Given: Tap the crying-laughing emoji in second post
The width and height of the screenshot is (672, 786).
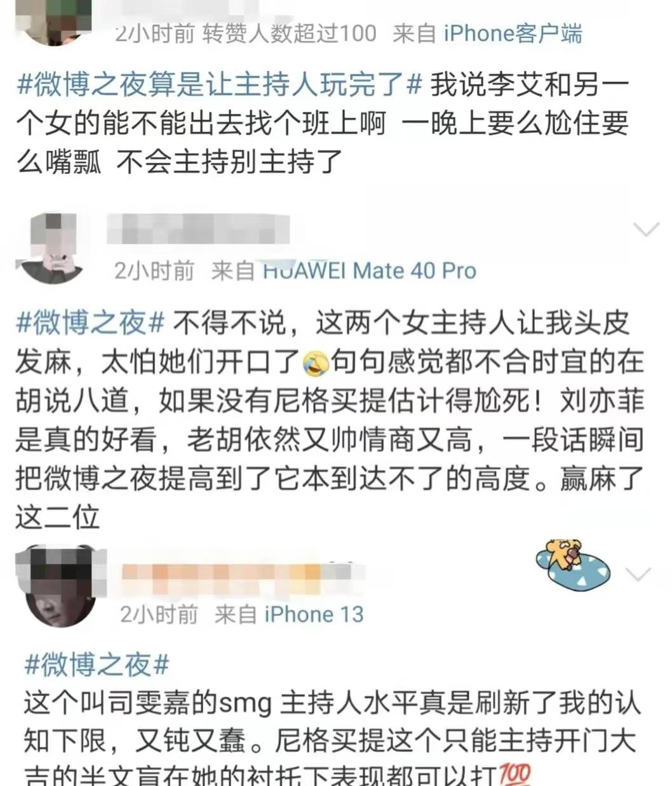Looking at the screenshot, I should coord(316,363).
